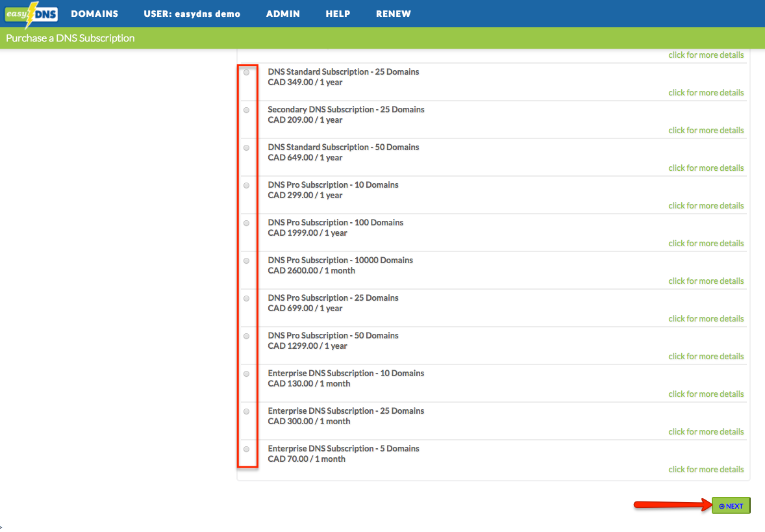The image size is (765, 532).
Task: Click the 'DNS Pro Subscription - 10 Domains' title
Action: coord(333,184)
